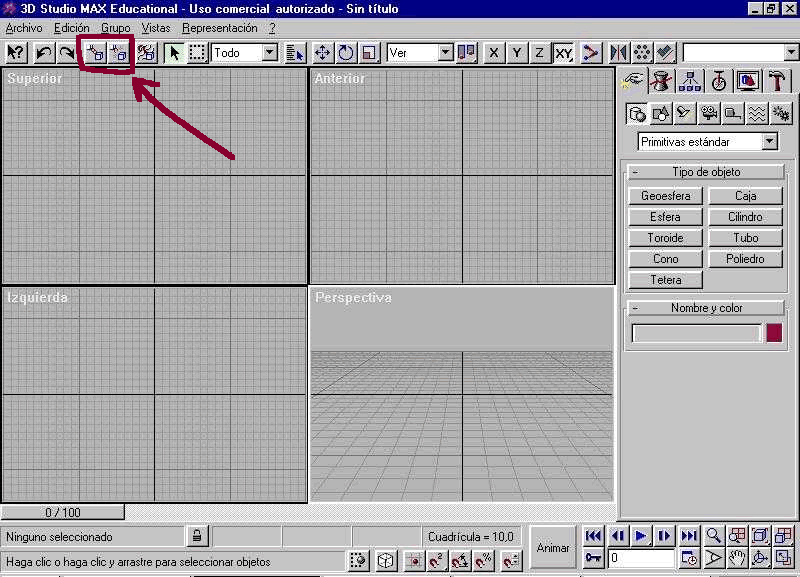
Task: Open the Array tool
Action: 642,53
